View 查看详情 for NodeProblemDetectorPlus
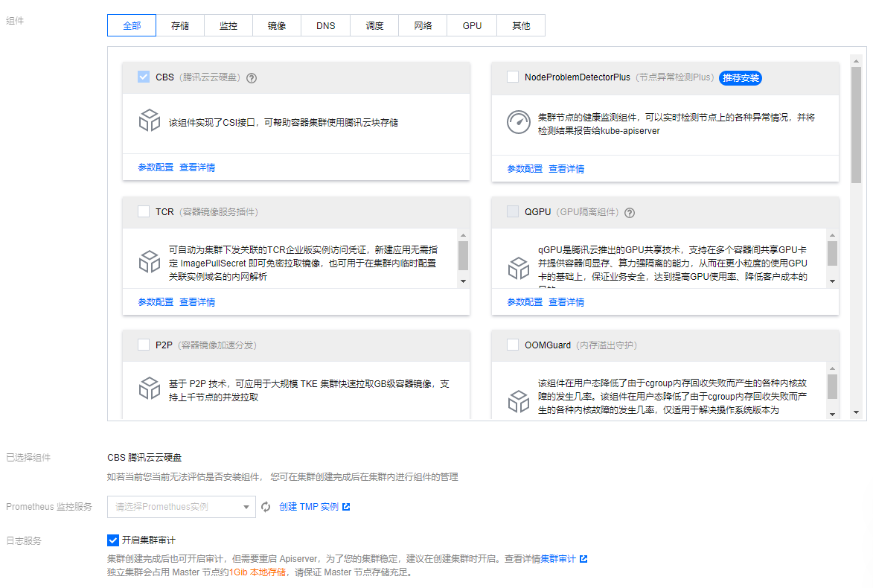The height and width of the screenshot is (588, 873). [566, 169]
